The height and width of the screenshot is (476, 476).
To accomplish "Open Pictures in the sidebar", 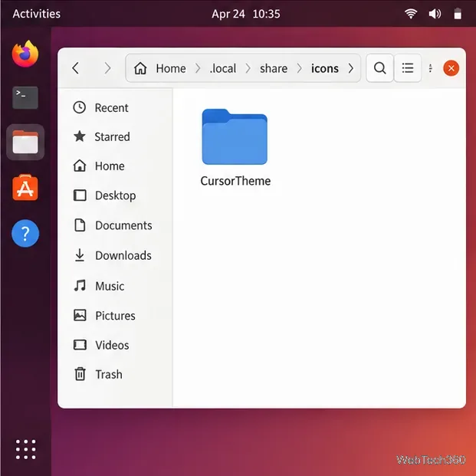I will click(x=104, y=315).
